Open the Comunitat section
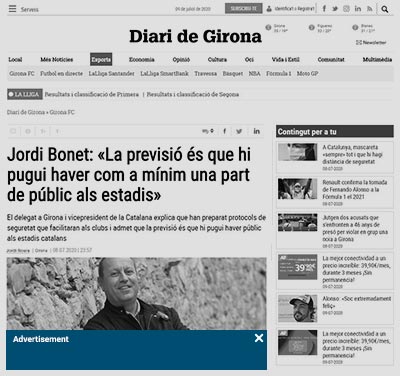Viewport: 400px width, 376px height. coord(331,60)
